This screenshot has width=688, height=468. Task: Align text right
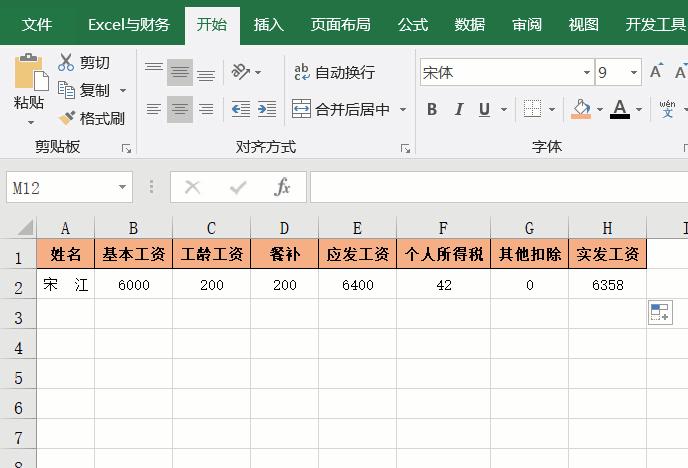click(x=206, y=109)
